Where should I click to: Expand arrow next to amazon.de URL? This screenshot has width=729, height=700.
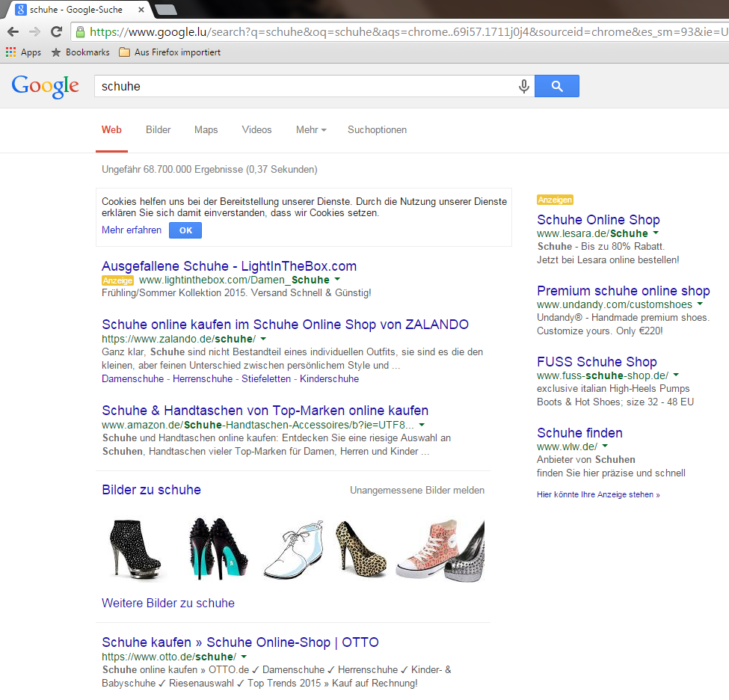click(x=422, y=425)
